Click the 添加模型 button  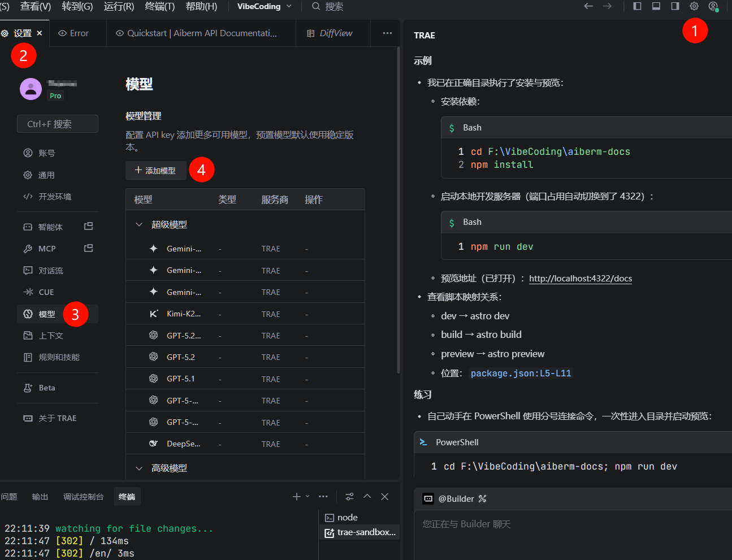(155, 170)
